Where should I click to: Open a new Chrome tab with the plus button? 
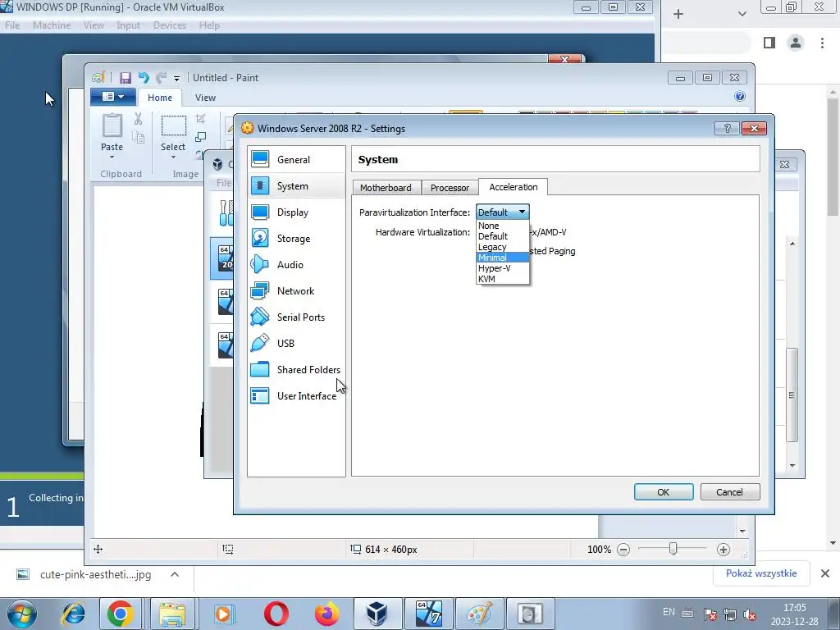click(x=678, y=14)
